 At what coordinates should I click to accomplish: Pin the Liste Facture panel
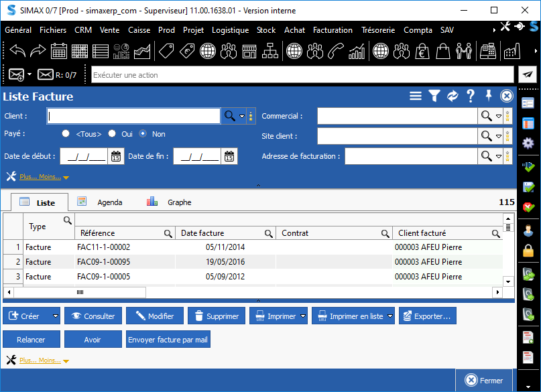click(489, 96)
